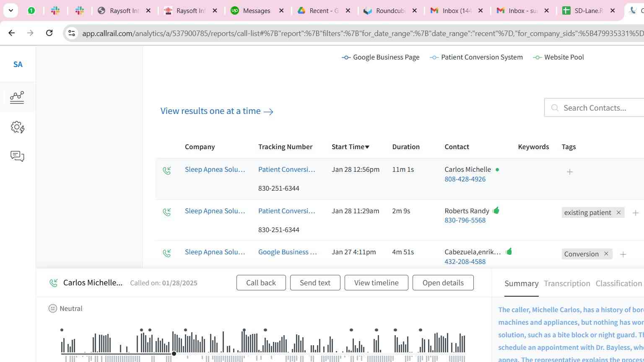Viewport: 644px width, 362px height.
Task: Click the first waveform highlight marker dot
Action: tap(62, 330)
